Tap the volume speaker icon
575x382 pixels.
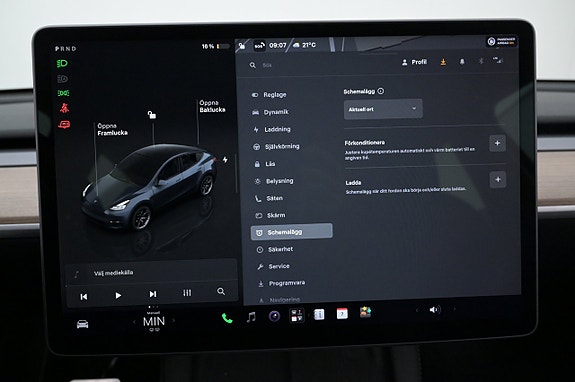click(435, 310)
